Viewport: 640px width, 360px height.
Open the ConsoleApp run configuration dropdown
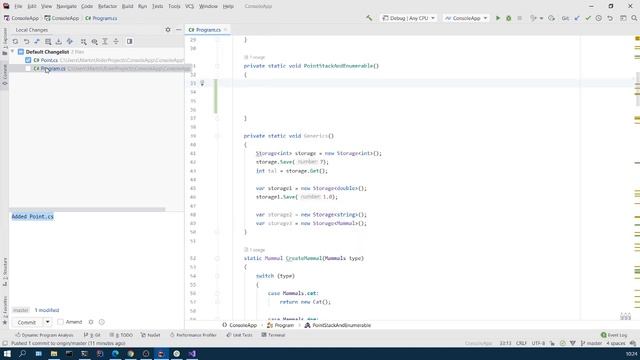point(466,18)
